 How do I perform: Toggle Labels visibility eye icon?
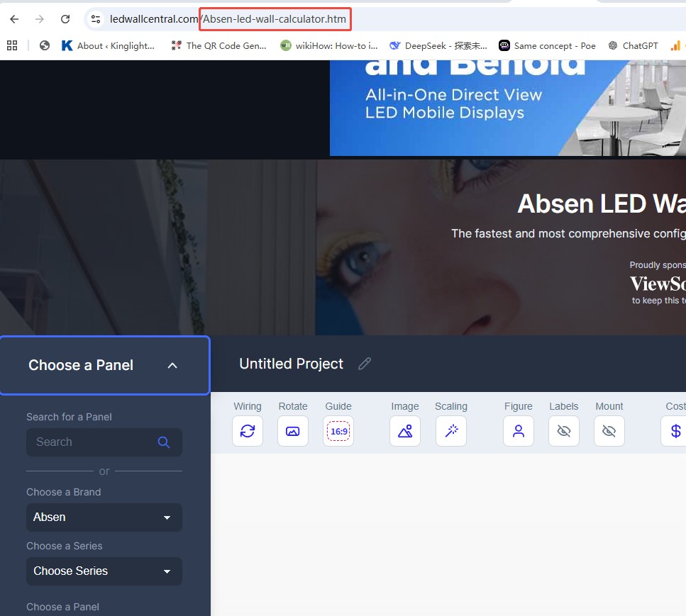point(564,431)
